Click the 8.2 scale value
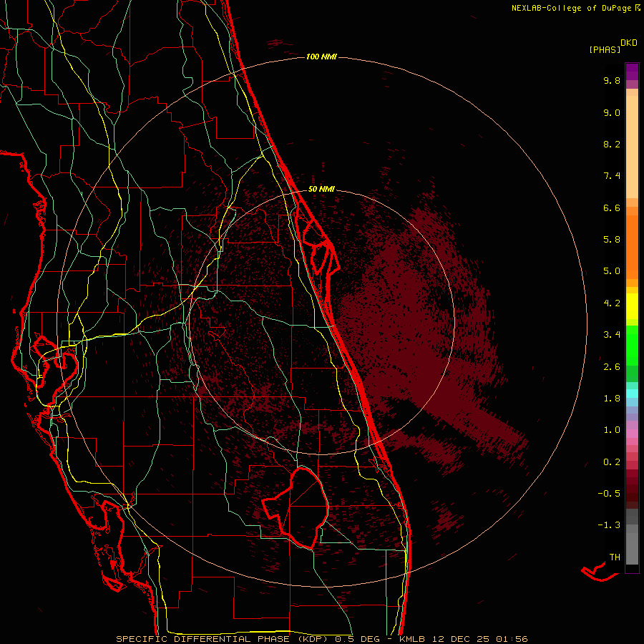The width and height of the screenshot is (644, 644). click(612, 144)
